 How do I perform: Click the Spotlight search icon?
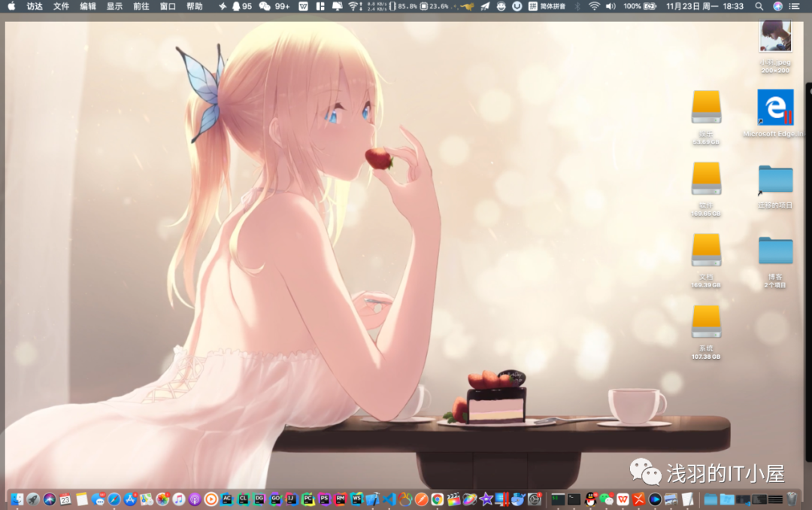tap(759, 6)
